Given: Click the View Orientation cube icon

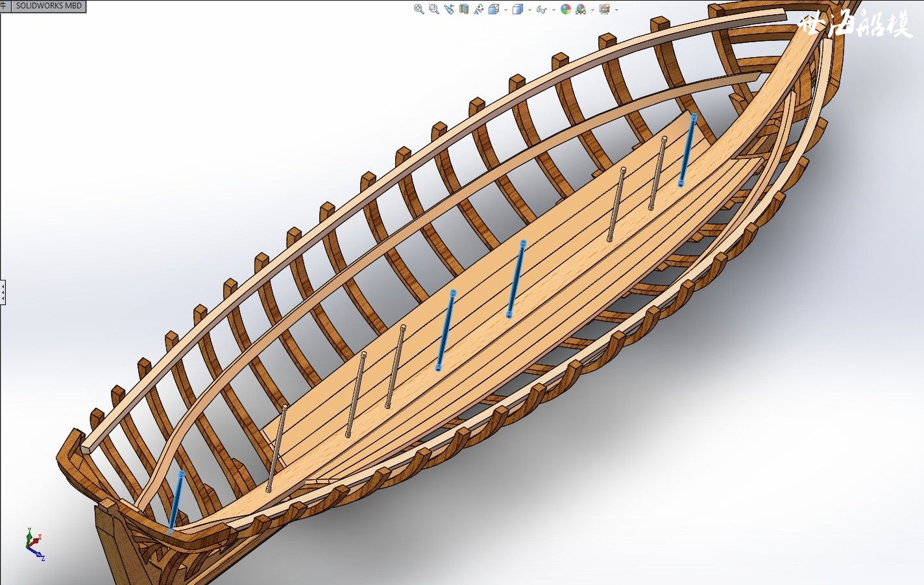Looking at the screenshot, I should pos(494,9).
